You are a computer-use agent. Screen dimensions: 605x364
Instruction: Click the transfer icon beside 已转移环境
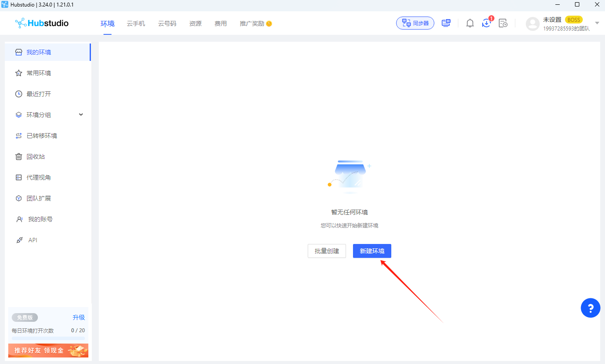(19, 136)
